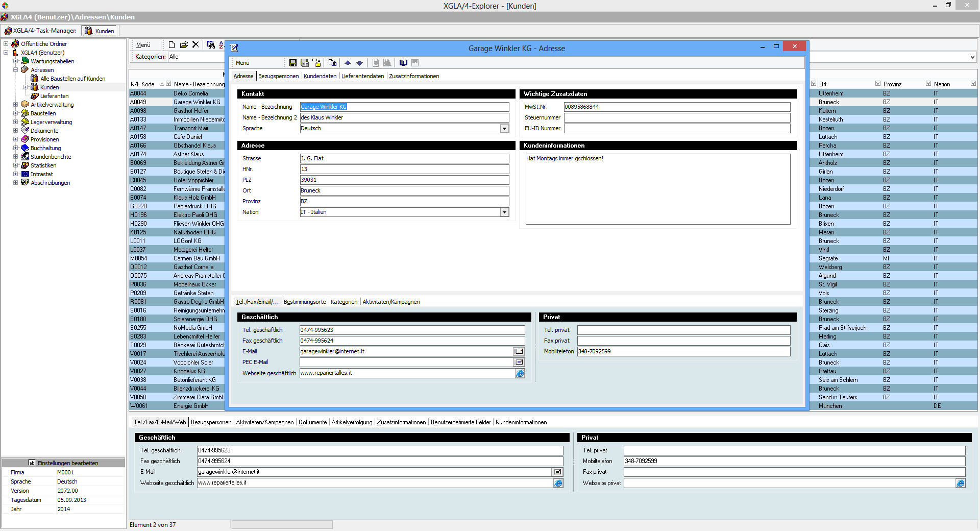
Task: Click the form layout icon in address toolbar
Action: (415, 63)
